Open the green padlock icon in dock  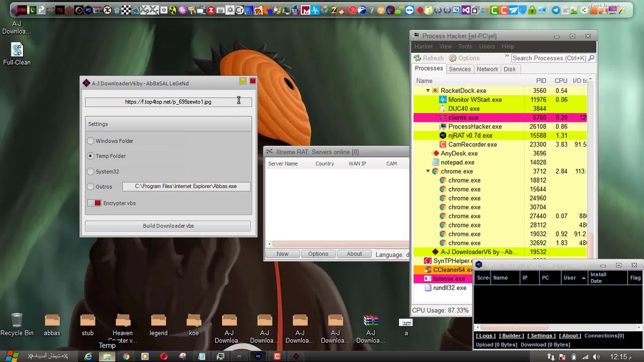(532, 10)
